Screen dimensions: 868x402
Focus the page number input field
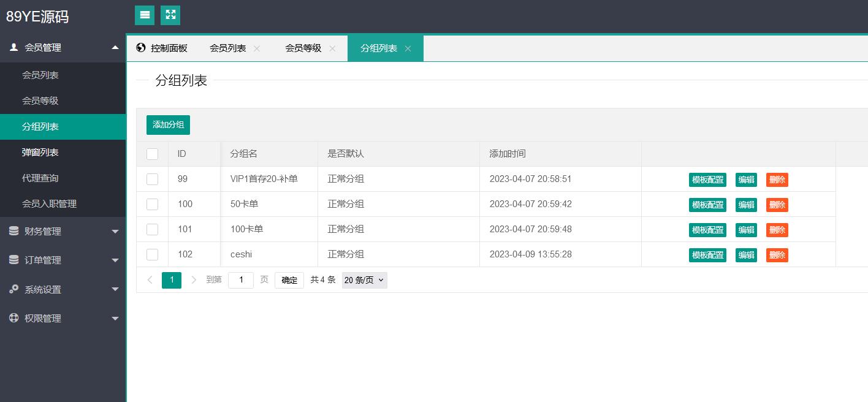click(x=241, y=280)
